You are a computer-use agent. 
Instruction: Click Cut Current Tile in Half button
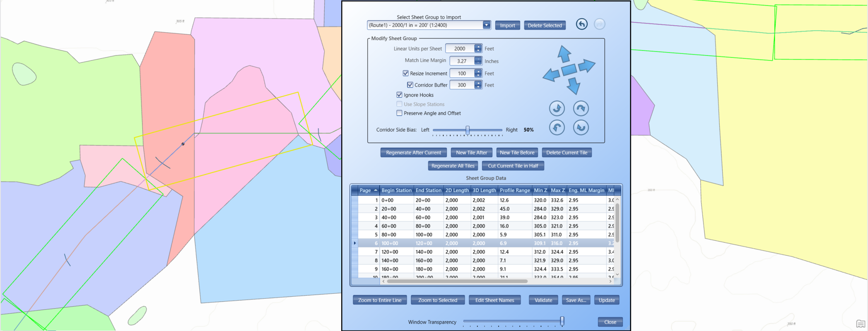click(513, 166)
